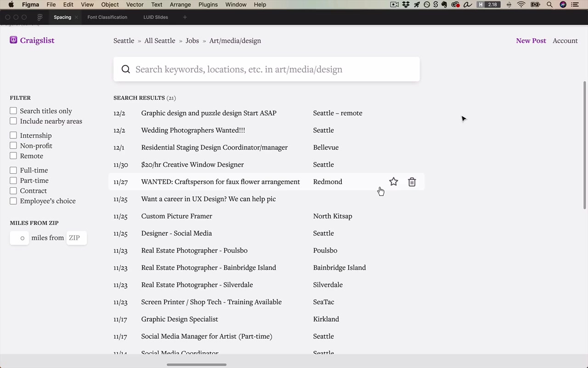This screenshot has width=588, height=368.
Task: Open Wedding Photographers Wanted!!! listing
Action: coord(193,130)
